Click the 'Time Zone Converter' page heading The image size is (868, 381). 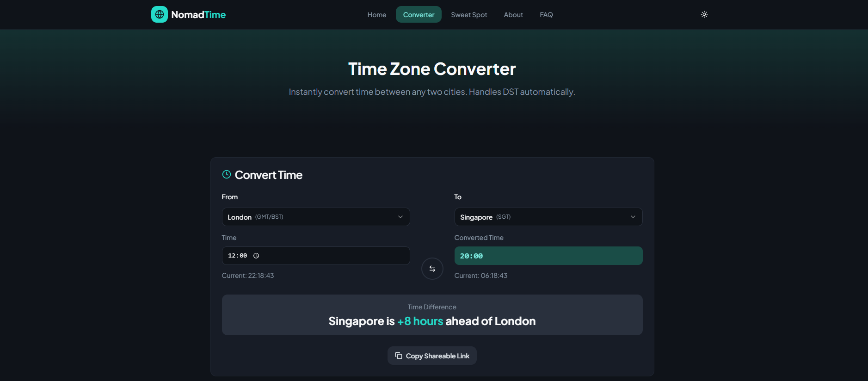tap(432, 69)
